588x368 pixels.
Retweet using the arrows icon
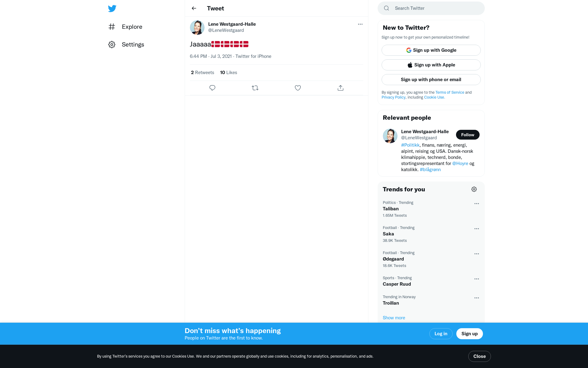point(255,88)
